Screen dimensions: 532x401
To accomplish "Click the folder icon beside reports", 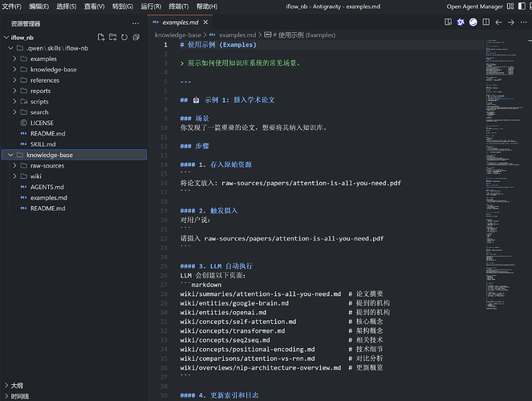I will (24, 91).
